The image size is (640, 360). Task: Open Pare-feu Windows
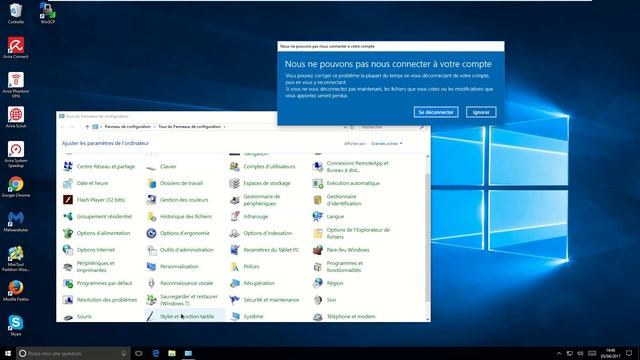[341, 250]
